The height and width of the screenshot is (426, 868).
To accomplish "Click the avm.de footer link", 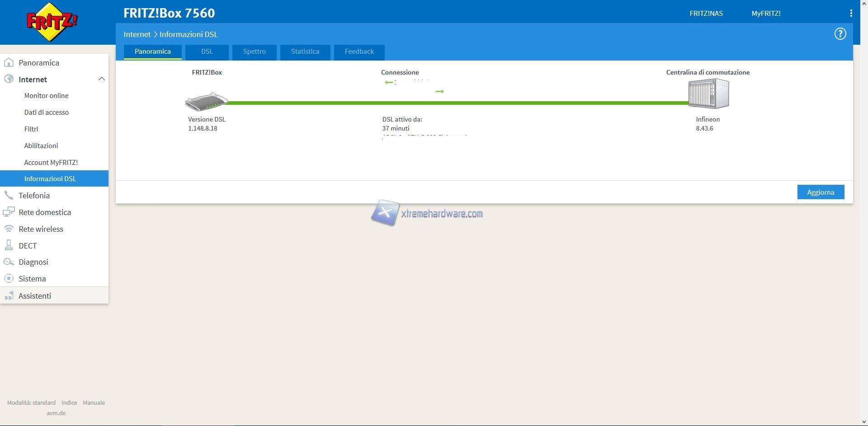I will pos(56,413).
